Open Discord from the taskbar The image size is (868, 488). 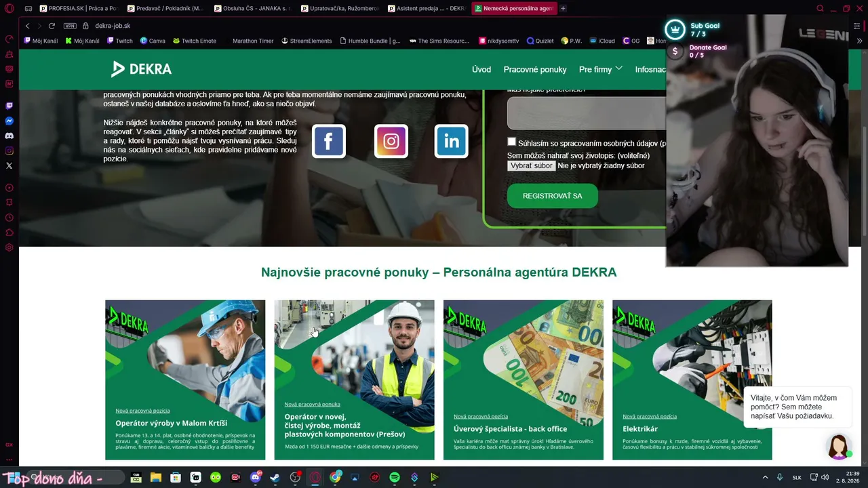pos(255,477)
